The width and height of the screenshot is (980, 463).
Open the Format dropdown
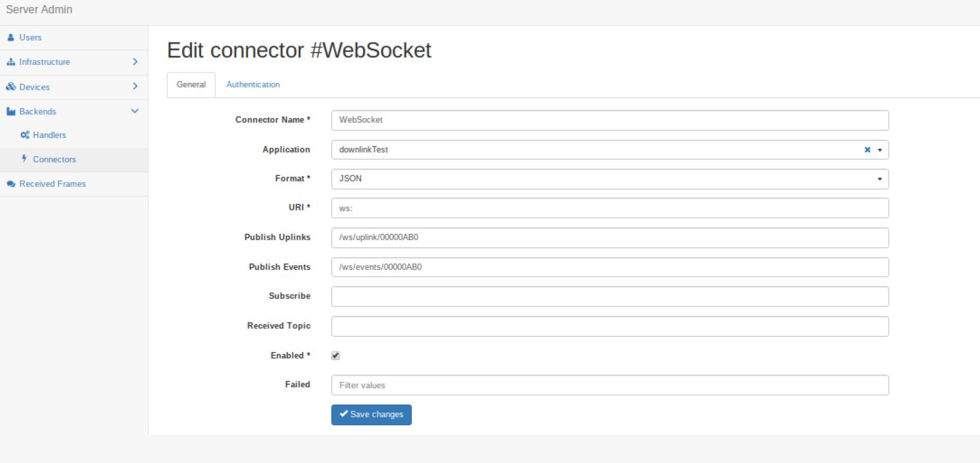click(880, 179)
